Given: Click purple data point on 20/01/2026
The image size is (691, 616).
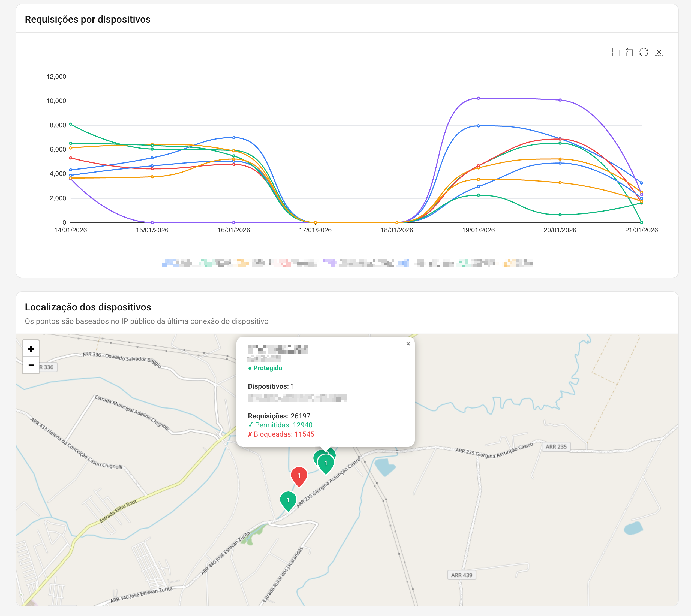Looking at the screenshot, I should coord(560,100).
